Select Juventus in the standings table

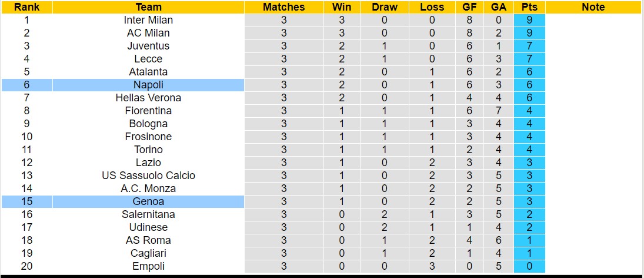coord(148,46)
